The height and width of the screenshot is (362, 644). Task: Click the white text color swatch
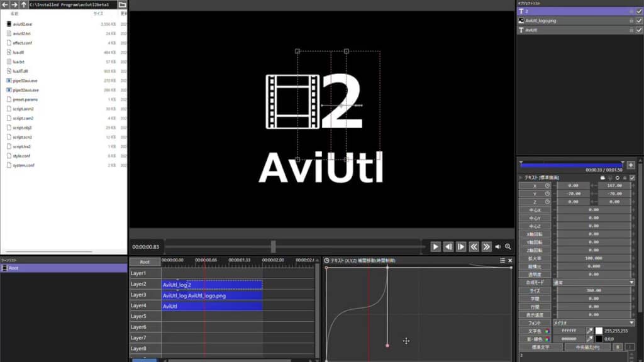pyautogui.click(x=599, y=331)
